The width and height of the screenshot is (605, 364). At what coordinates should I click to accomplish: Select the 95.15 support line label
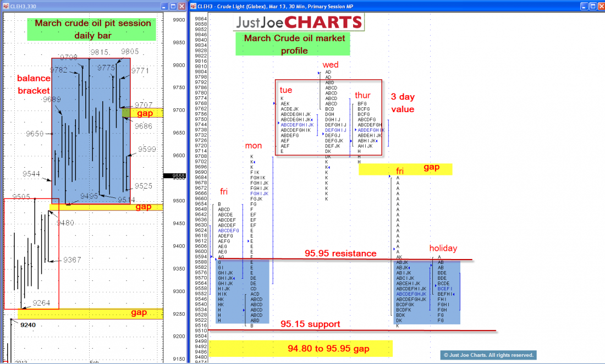[310, 324]
